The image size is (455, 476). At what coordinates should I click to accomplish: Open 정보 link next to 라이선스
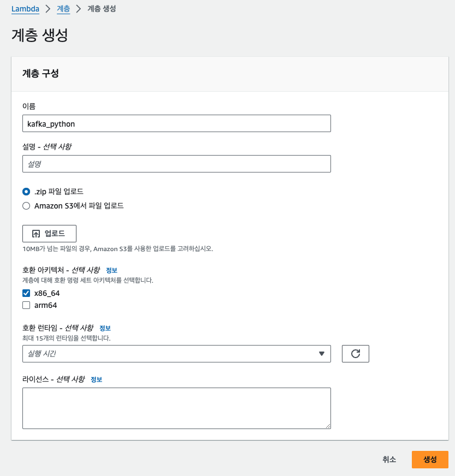[x=96, y=379]
